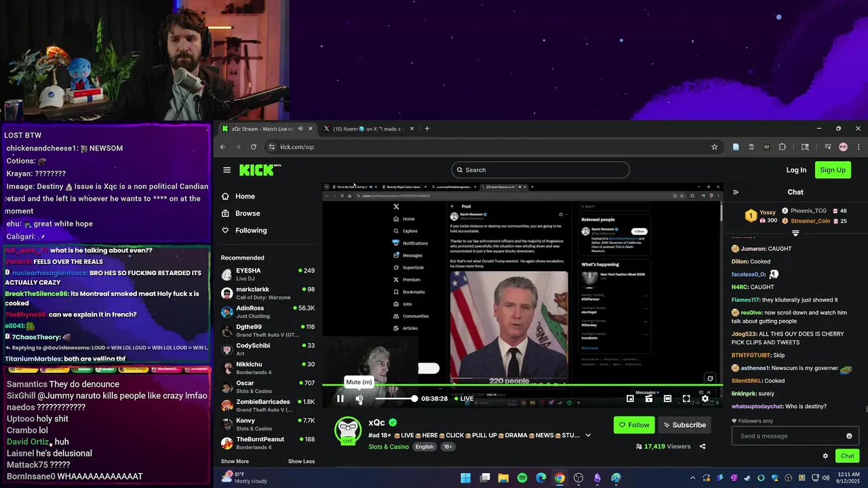Open Browse in Kick sidebar
The height and width of the screenshot is (488, 868).
point(248,213)
